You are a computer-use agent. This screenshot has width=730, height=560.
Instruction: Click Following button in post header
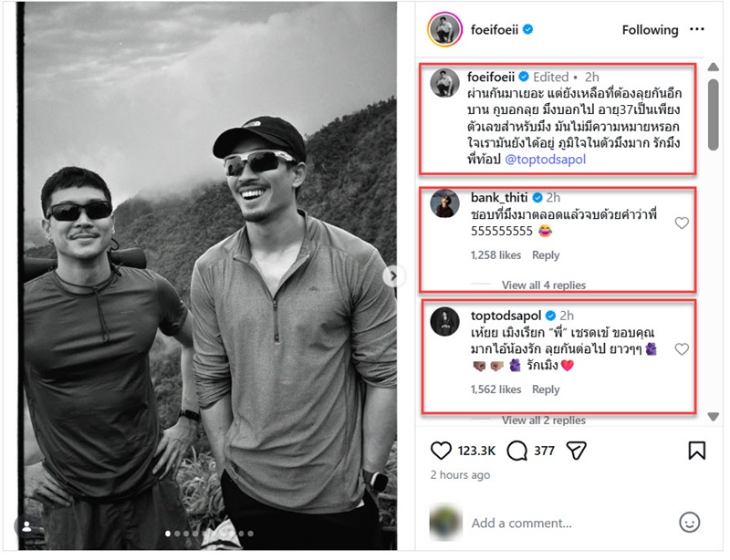point(650,30)
